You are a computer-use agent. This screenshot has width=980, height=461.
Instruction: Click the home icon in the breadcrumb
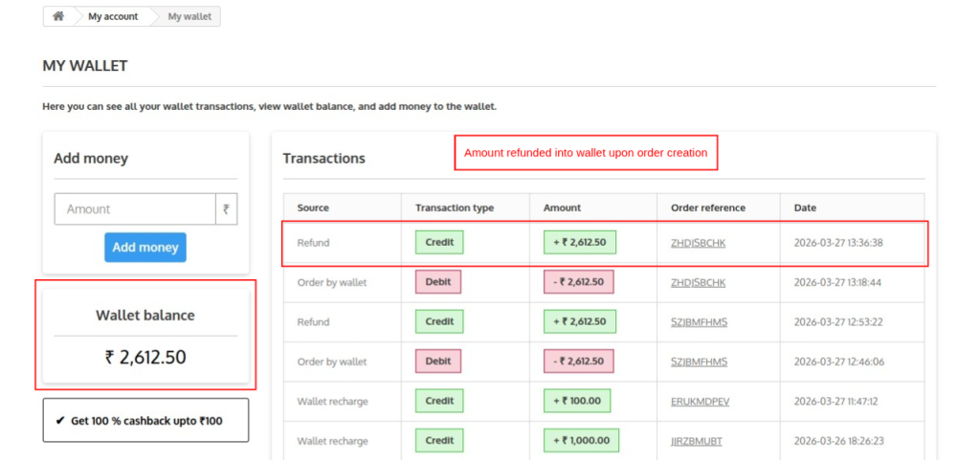click(x=58, y=16)
